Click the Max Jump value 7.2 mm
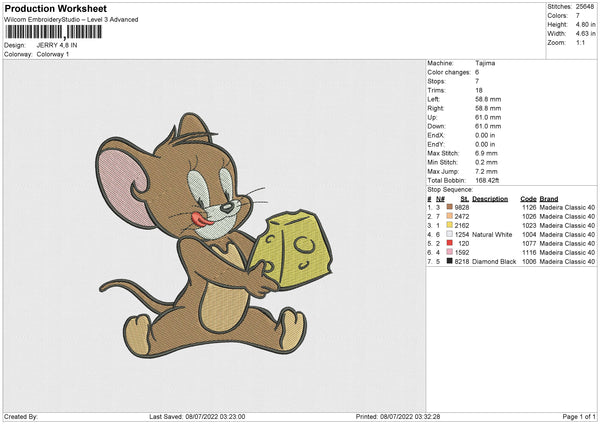 click(x=486, y=171)
